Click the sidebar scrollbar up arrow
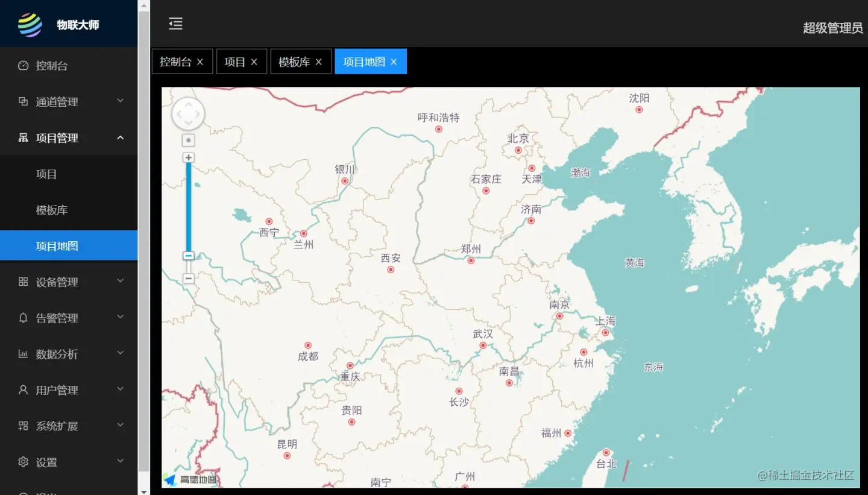 pos(143,5)
